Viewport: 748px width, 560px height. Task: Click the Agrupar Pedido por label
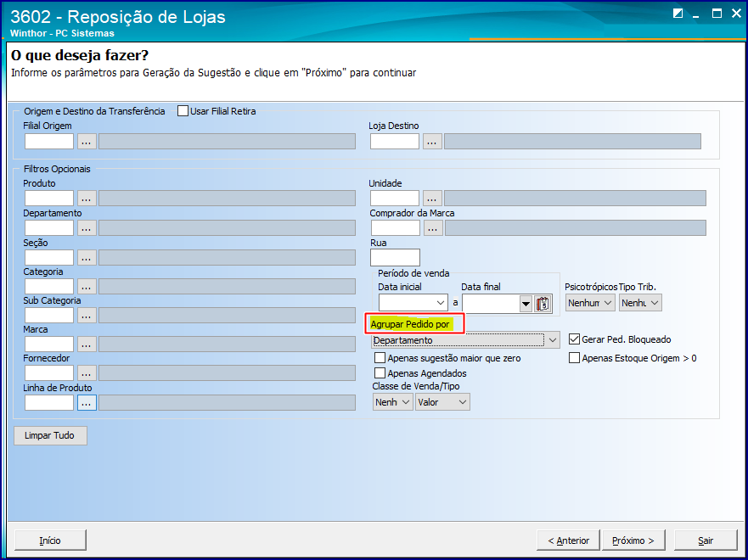pyautogui.click(x=410, y=325)
